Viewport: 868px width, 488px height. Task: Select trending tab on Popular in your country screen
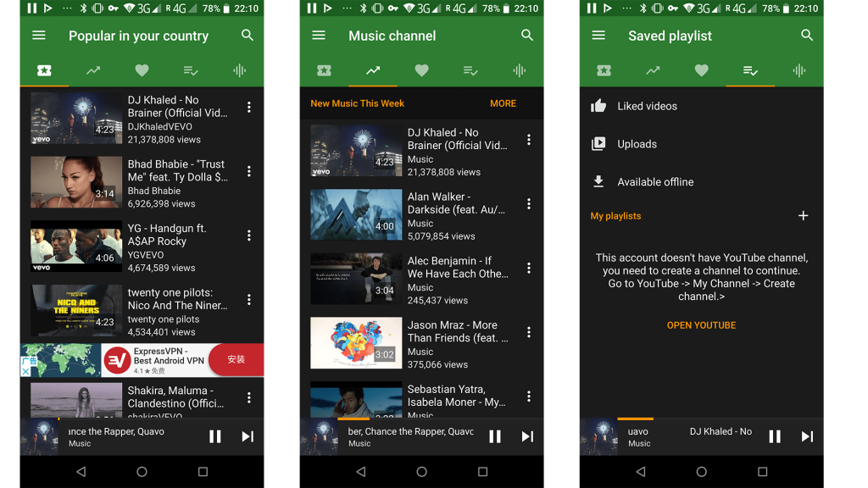tap(93, 70)
